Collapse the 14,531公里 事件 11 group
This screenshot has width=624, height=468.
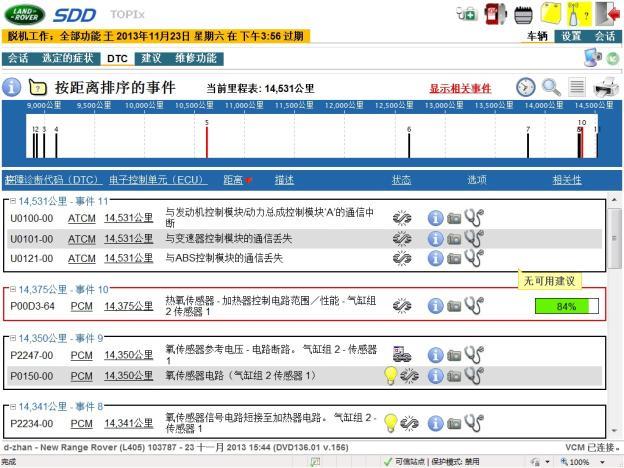tap(13, 201)
